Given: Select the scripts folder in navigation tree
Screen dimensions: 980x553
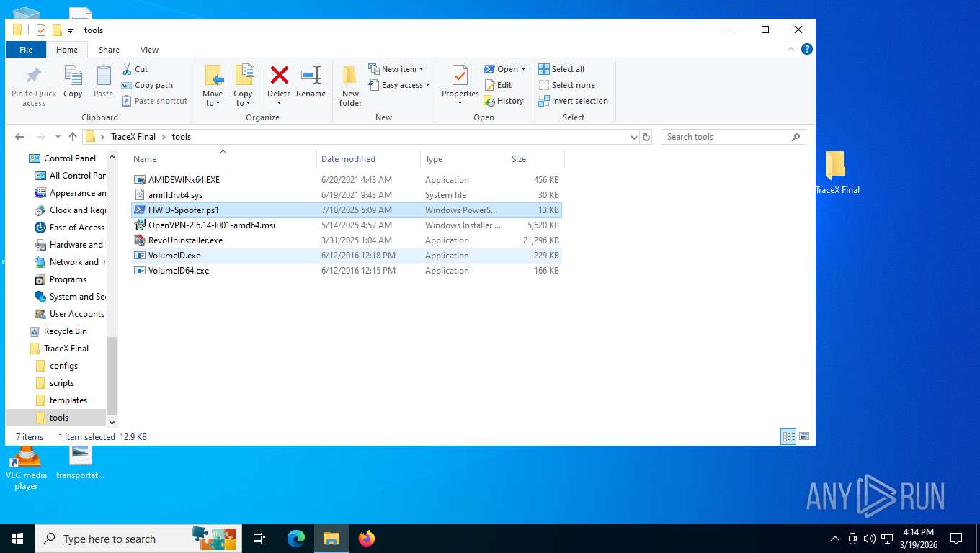Looking at the screenshot, I should click(62, 383).
